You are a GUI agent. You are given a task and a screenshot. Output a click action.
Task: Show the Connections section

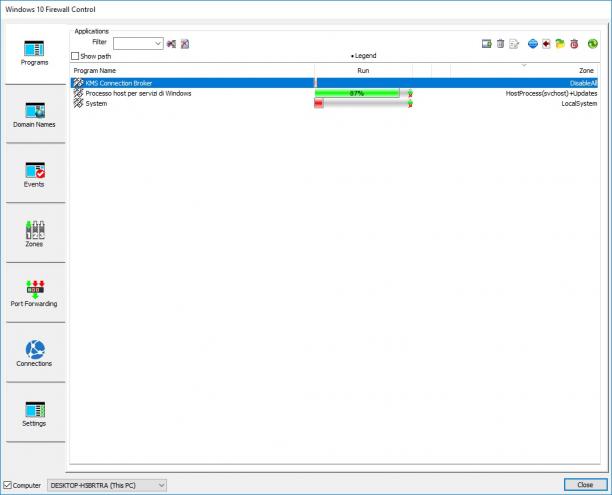pos(34,353)
